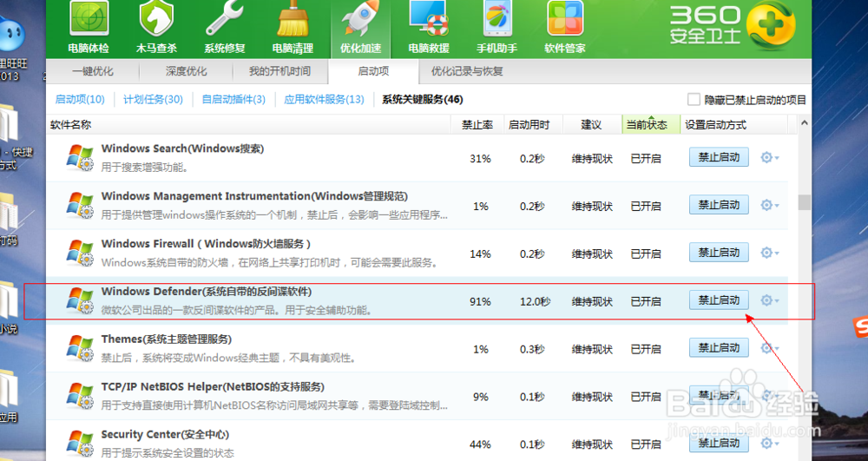868x461 pixels.
Task: Click the 91% 禁止率 value
Action: click(x=481, y=301)
